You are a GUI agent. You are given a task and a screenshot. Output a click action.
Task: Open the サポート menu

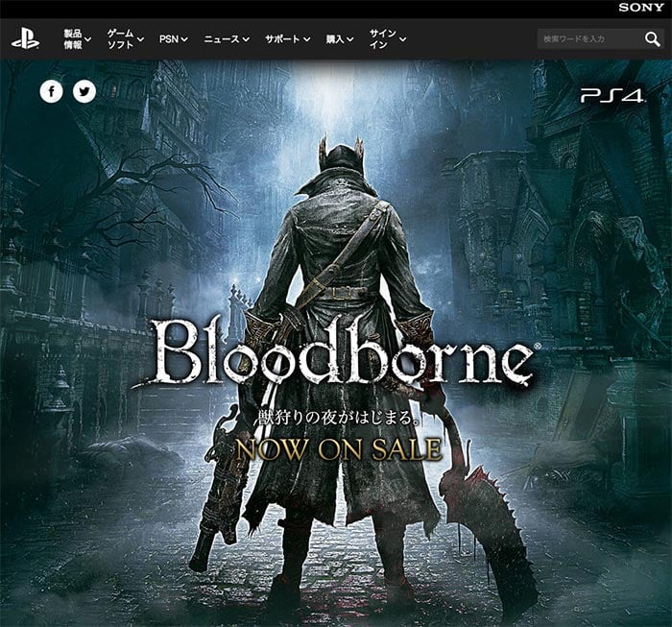click(x=288, y=39)
